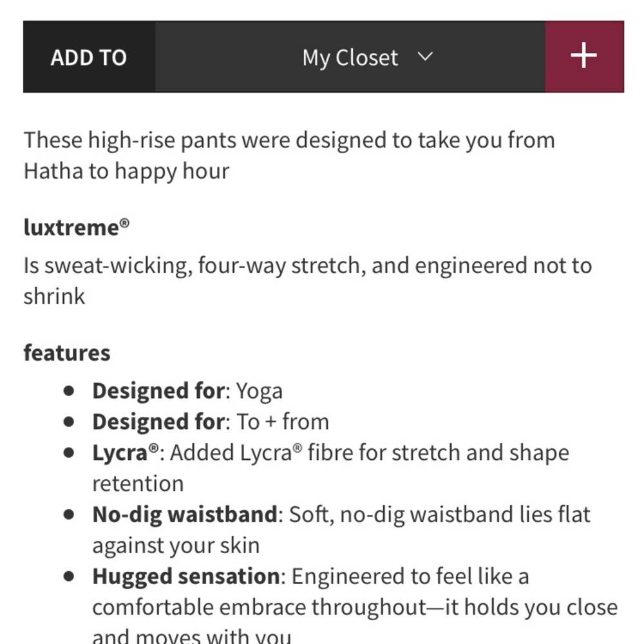The image size is (644, 644).
Task: Expand the My Closet chevron arrow
Action: 425,56
